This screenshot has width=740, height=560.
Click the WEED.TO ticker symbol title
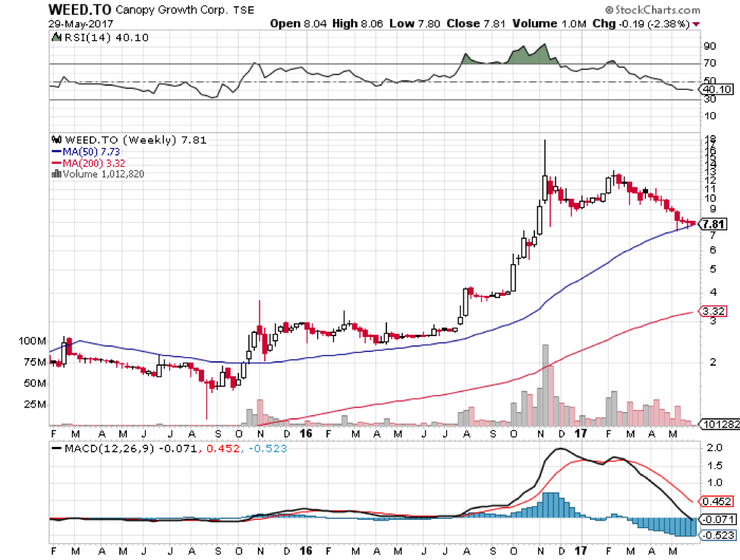pyautogui.click(x=80, y=9)
